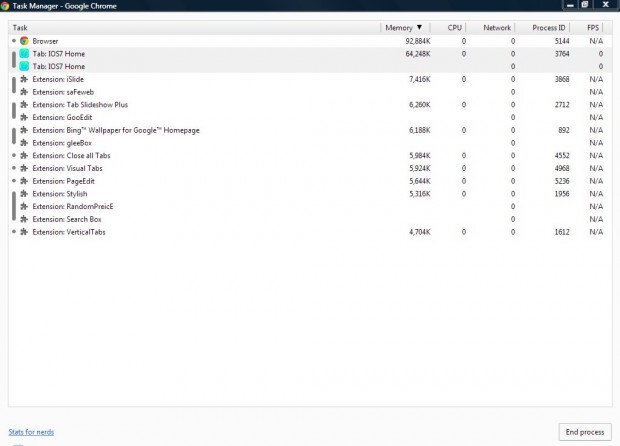Click the puzzle icon beside Tab Slideshow Plus
Viewport: 620px width, 446px height.
pyautogui.click(x=24, y=104)
